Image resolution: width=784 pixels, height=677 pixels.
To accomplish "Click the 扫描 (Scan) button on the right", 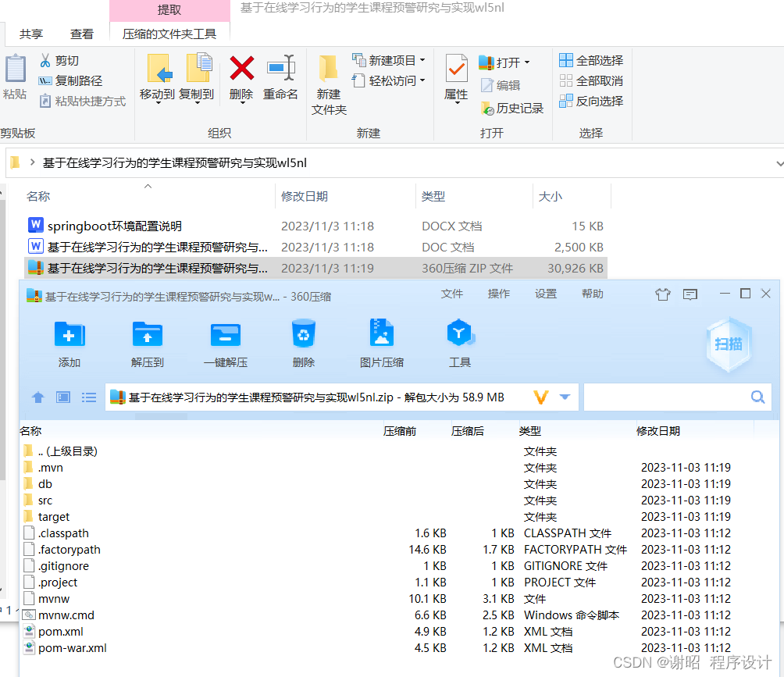I will click(x=728, y=342).
